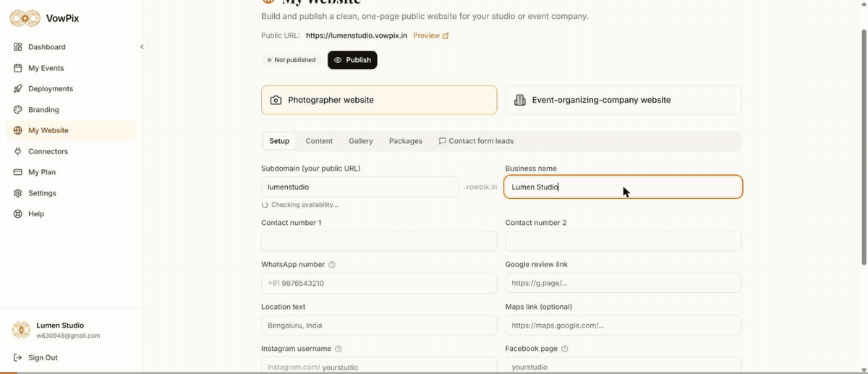Viewport: 868px width, 374px height.
Task: Open the Dashboard menu item
Action: (x=71, y=47)
